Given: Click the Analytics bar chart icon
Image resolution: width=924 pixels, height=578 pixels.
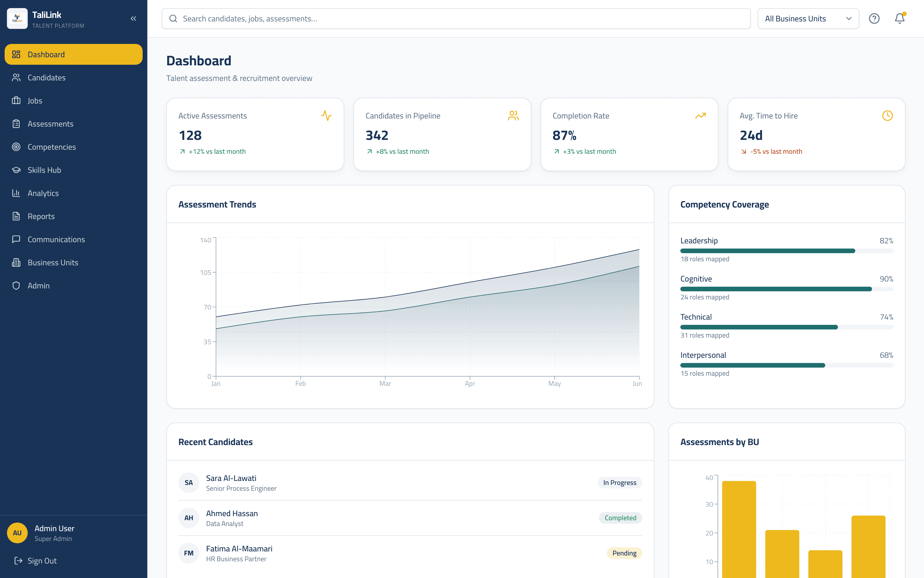Looking at the screenshot, I should (x=16, y=193).
